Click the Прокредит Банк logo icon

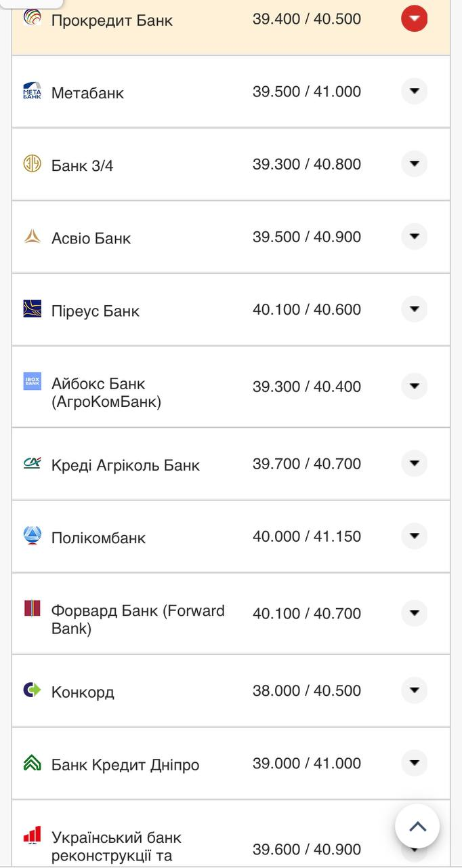pyautogui.click(x=32, y=18)
